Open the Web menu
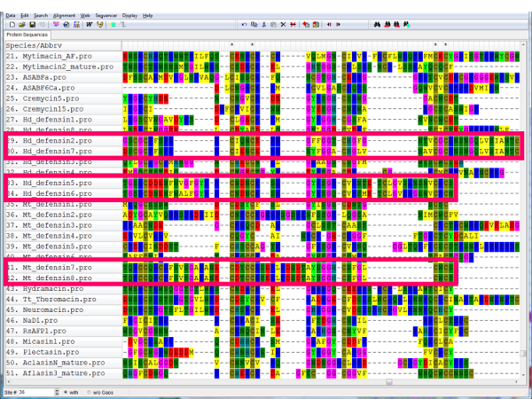The width and height of the screenshot is (532, 399). [85, 15]
